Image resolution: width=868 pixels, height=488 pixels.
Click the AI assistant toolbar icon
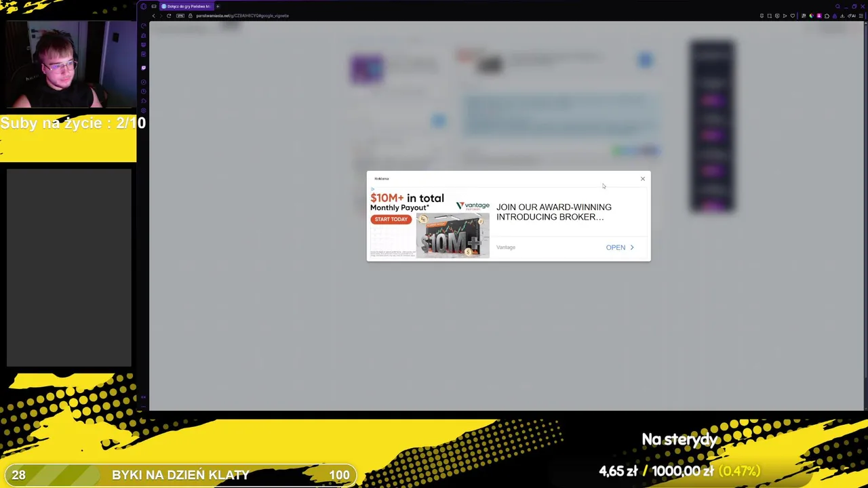(x=852, y=16)
